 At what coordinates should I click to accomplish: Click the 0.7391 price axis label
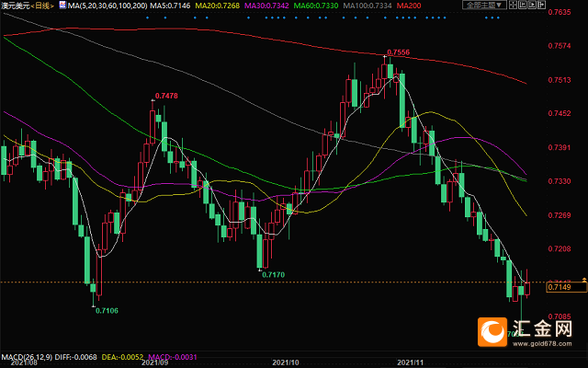tap(560, 147)
